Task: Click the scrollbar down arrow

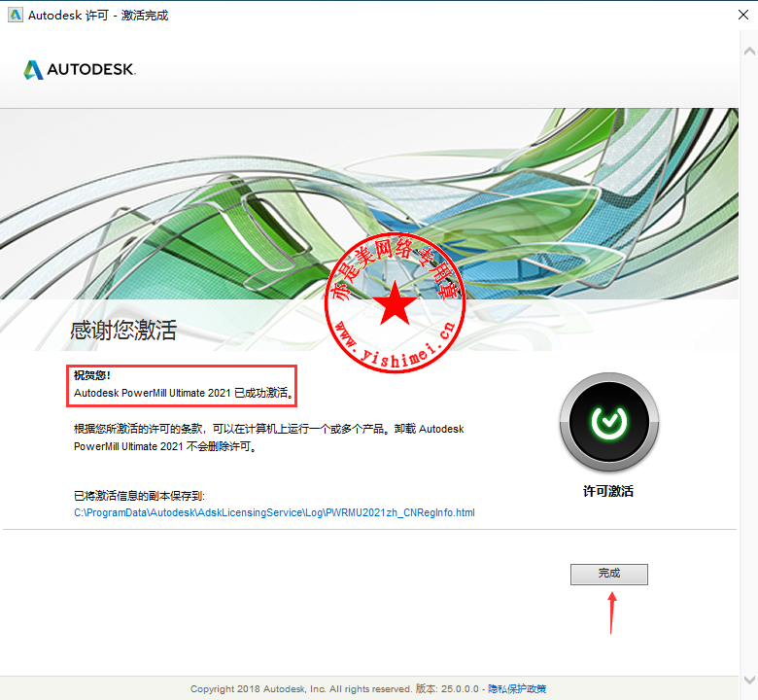Action: 749,680
